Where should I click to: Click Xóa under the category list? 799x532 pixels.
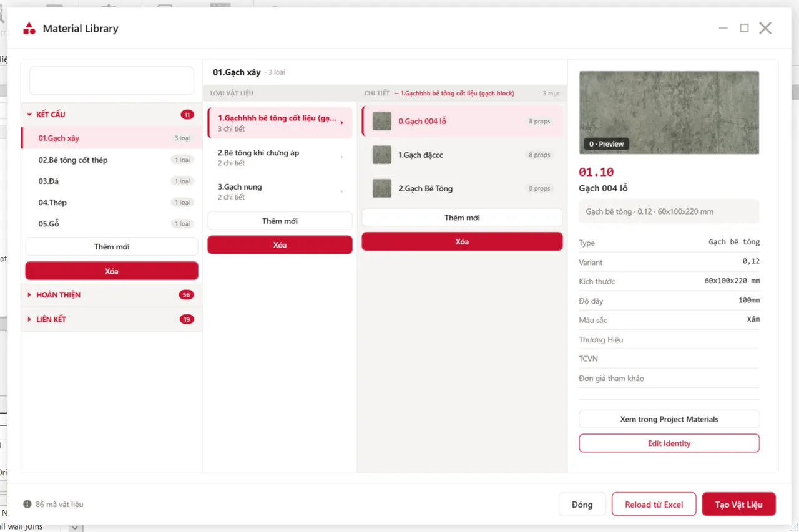tap(112, 271)
